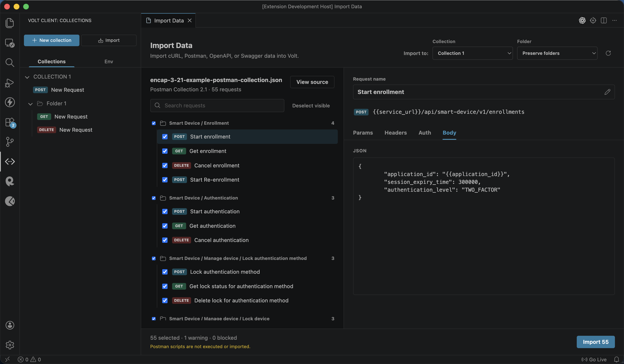The image size is (624, 364).
Task: Uncheck the Cancel enrollment checkbox
Action: pos(165,166)
